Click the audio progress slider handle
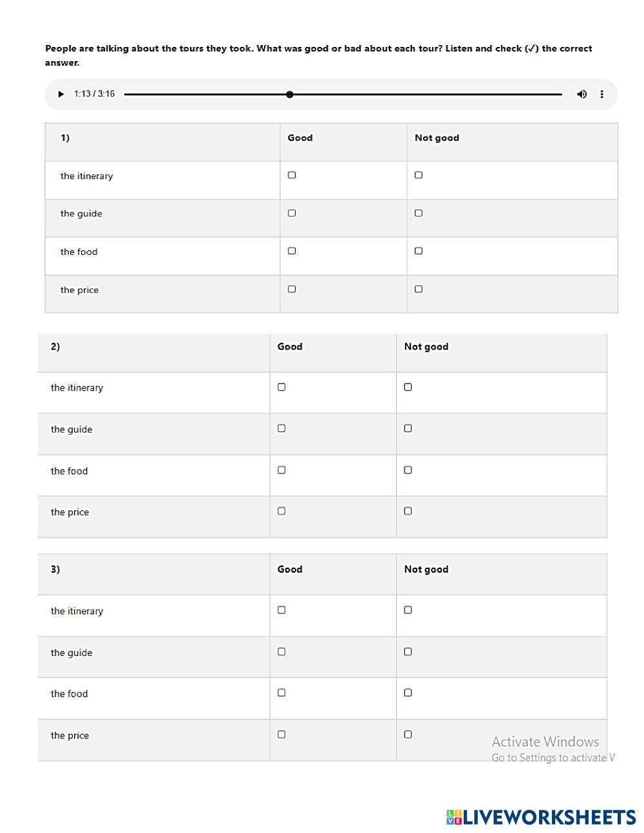Screen dimensions: 644x833 (290, 95)
